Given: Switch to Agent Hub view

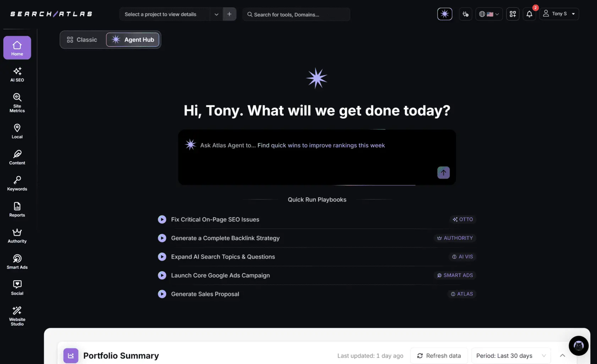Looking at the screenshot, I should (133, 40).
